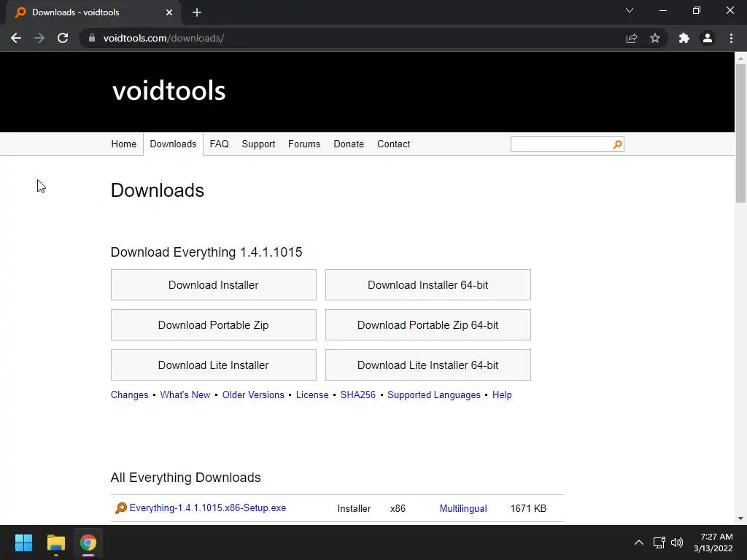Open the volume tray icon
The image size is (747, 560).
677,542
